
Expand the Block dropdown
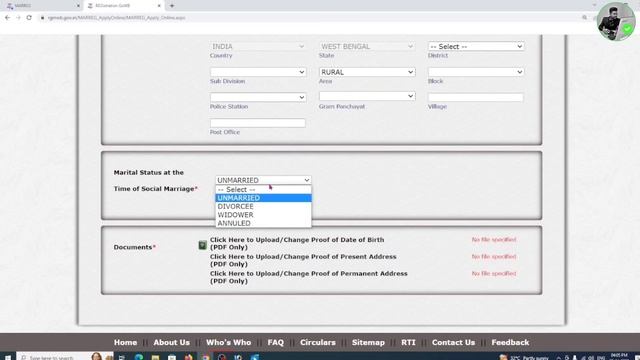476,72
